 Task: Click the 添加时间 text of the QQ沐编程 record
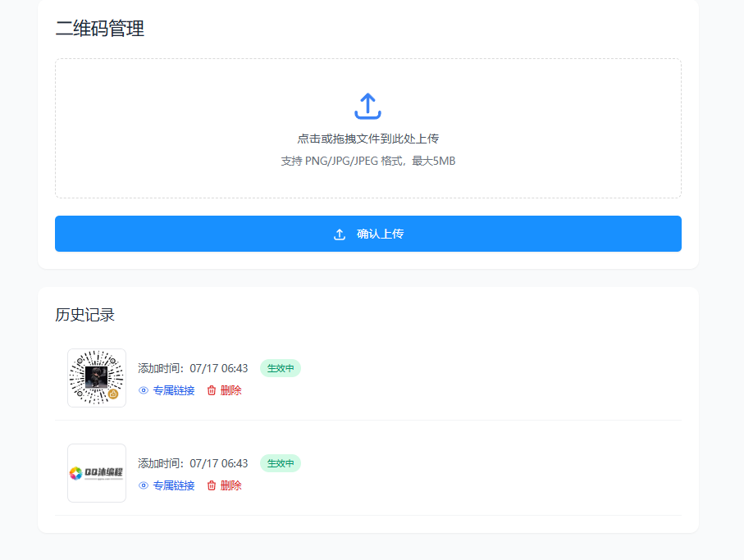tap(193, 463)
